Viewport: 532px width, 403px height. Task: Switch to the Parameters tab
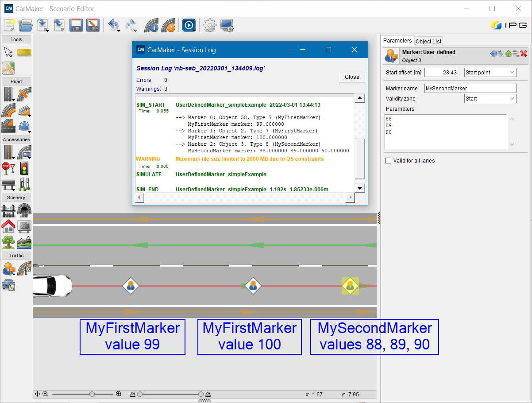[x=397, y=41]
